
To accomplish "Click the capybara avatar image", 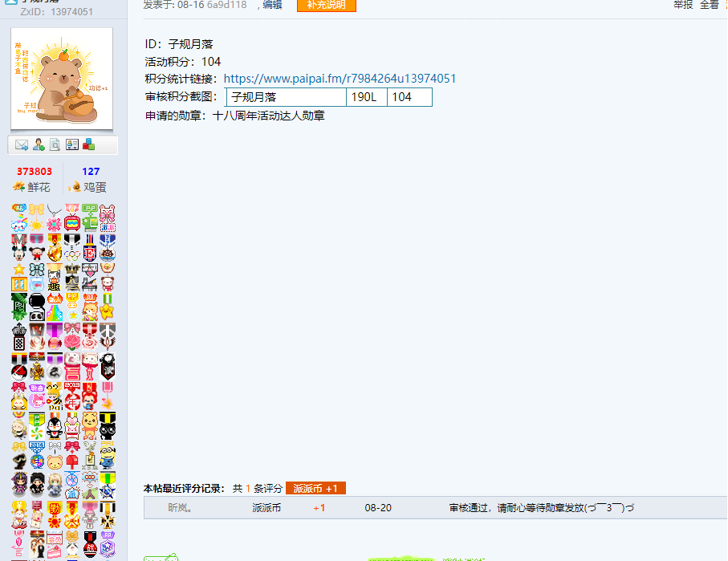I will pyautogui.click(x=62, y=79).
